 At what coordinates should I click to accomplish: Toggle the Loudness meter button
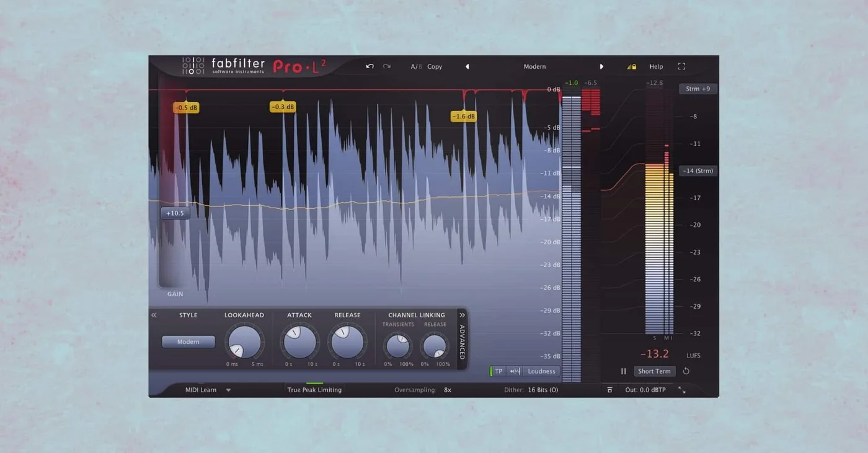point(541,371)
